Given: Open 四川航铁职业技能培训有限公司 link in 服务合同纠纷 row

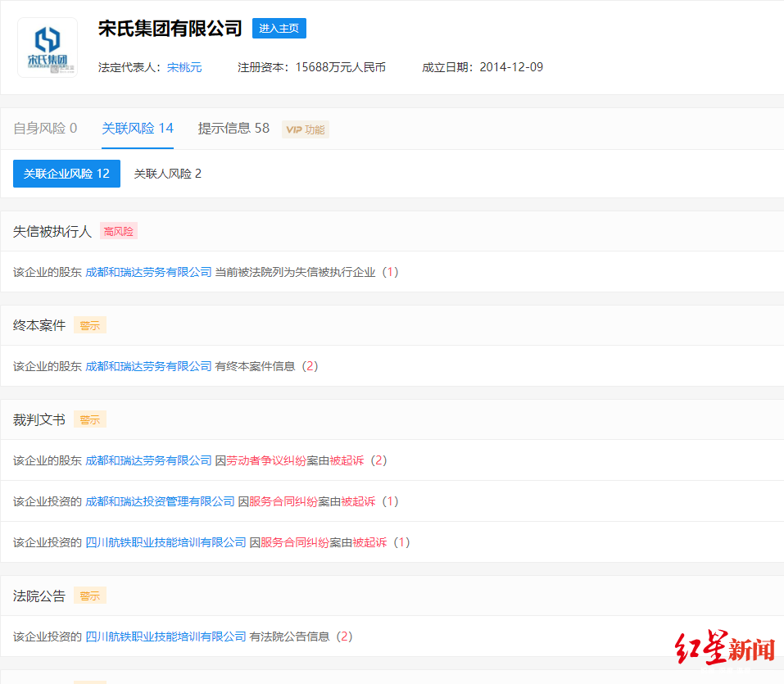Looking at the screenshot, I should (166, 542).
